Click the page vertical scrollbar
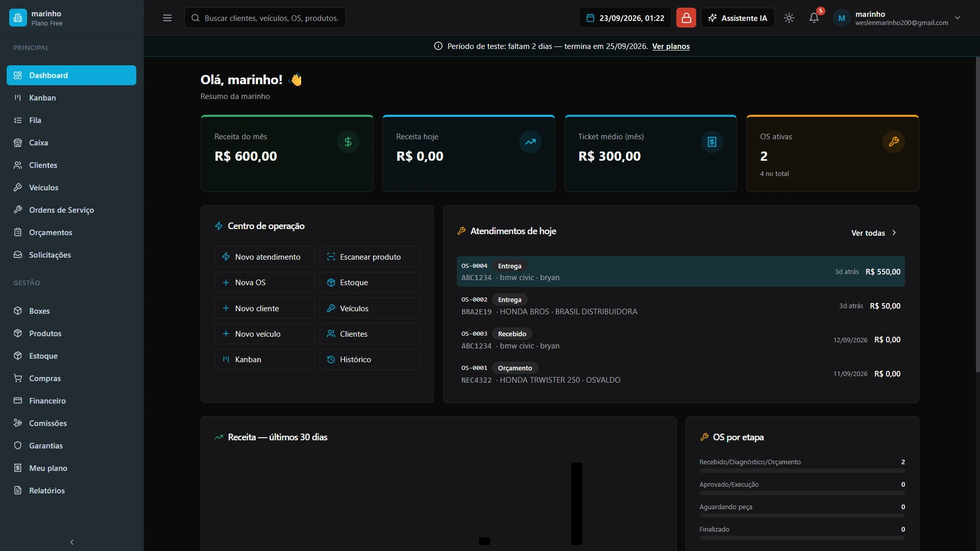Screen dimensions: 980x551 977,214
